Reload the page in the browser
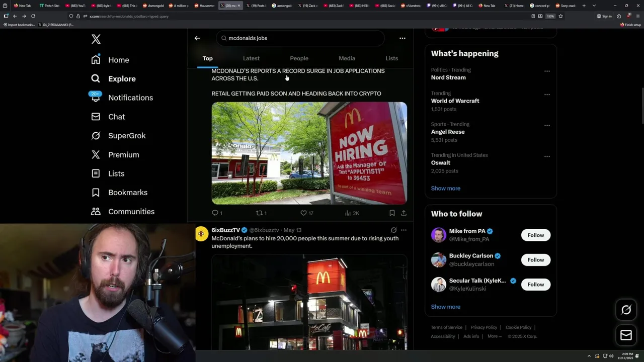The width and height of the screenshot is (644, 362). click(33, 16)
